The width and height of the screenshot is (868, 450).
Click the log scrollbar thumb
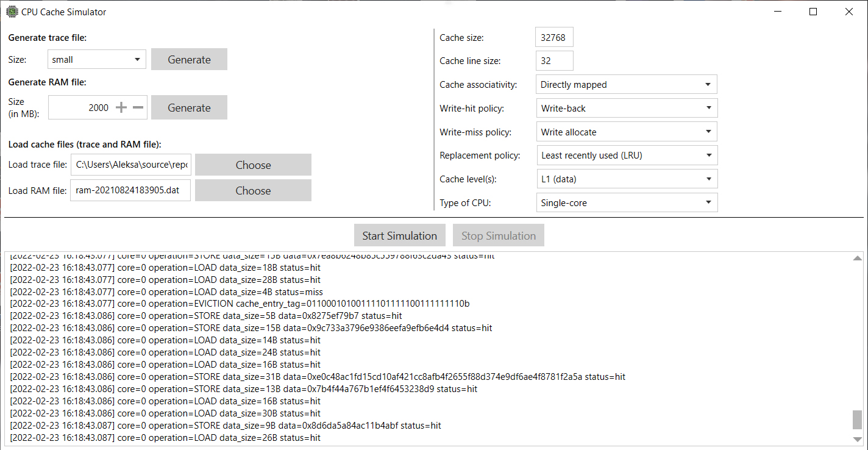(856, 420)
